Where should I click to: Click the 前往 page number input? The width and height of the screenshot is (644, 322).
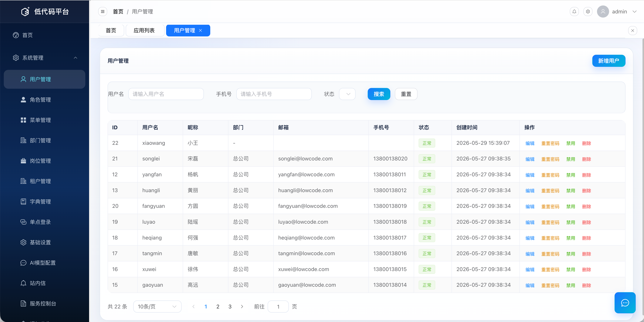pyautogui.click(x=278, y=307)
